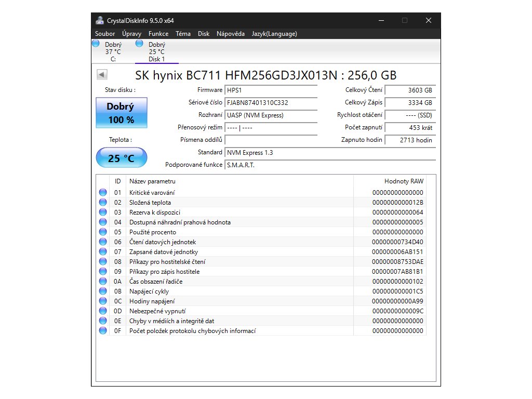The image size is (532, 399).
Task: Open the Nápověda menu
Action: (230, 34)
